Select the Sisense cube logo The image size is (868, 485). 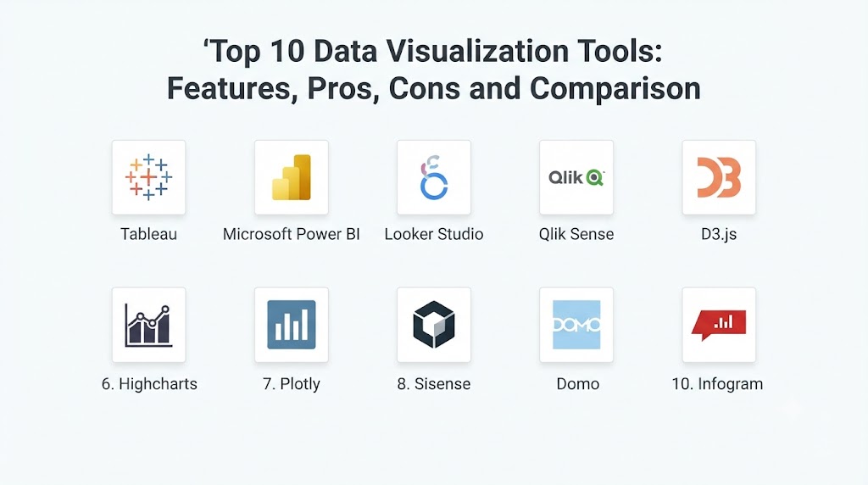click(434, 325)
